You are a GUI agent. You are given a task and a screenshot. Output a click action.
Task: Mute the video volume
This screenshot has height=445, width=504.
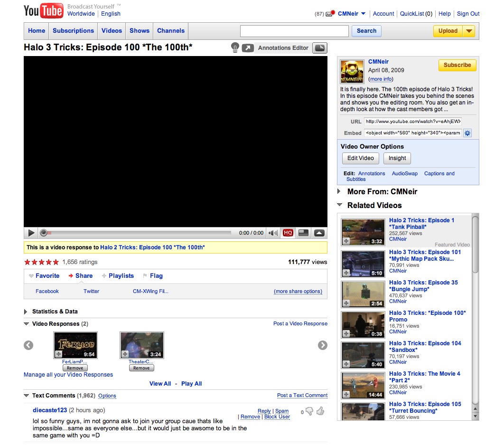coord(273,233)
